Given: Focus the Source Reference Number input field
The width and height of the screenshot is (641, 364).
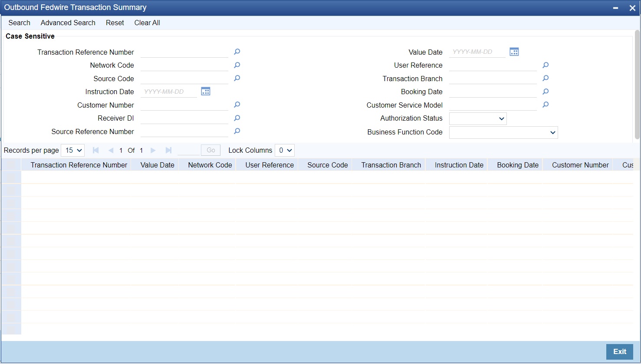Looking at the screenshot, I should pyautogui.click(x=184, y=131).
